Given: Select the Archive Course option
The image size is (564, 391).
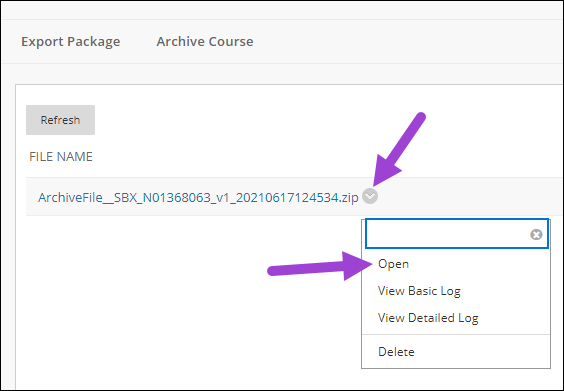Looking at the screenshot, I should click(205, 41).
